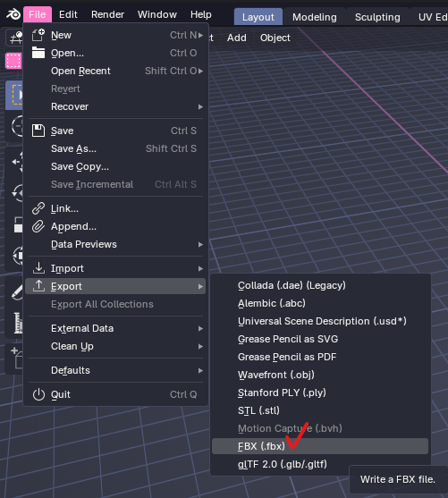Choose Append... from the File menu
This screenshot has width=448, height=498.
pos(115,226)
